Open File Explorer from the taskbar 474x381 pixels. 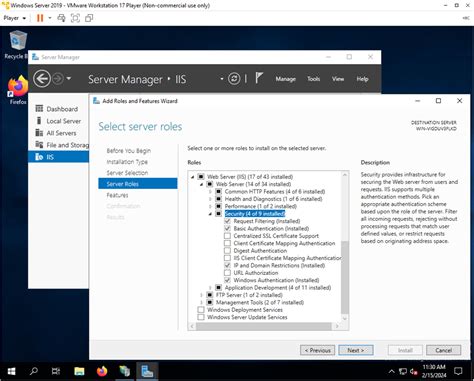(79, 371)
